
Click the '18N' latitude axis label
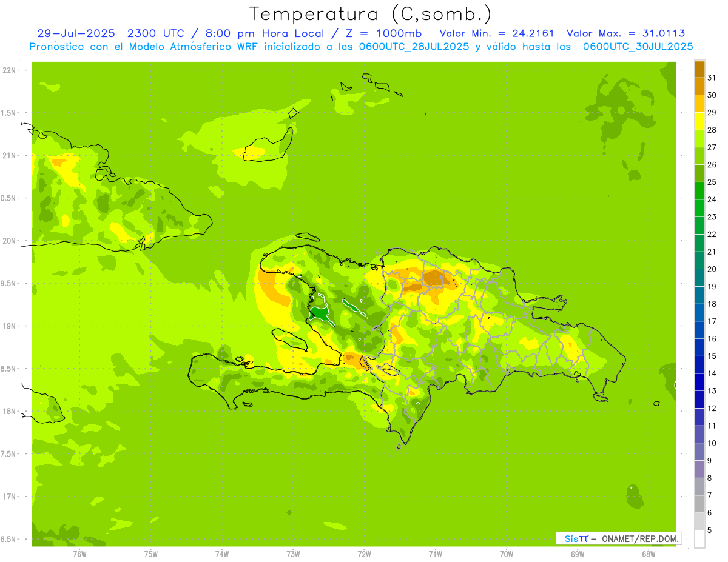[8, 411]
